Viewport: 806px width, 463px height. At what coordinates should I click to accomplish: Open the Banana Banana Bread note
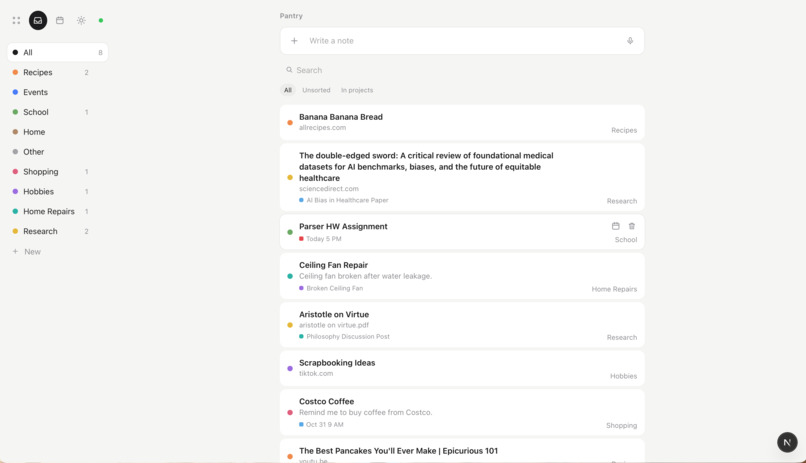click(x=462, y=122)
